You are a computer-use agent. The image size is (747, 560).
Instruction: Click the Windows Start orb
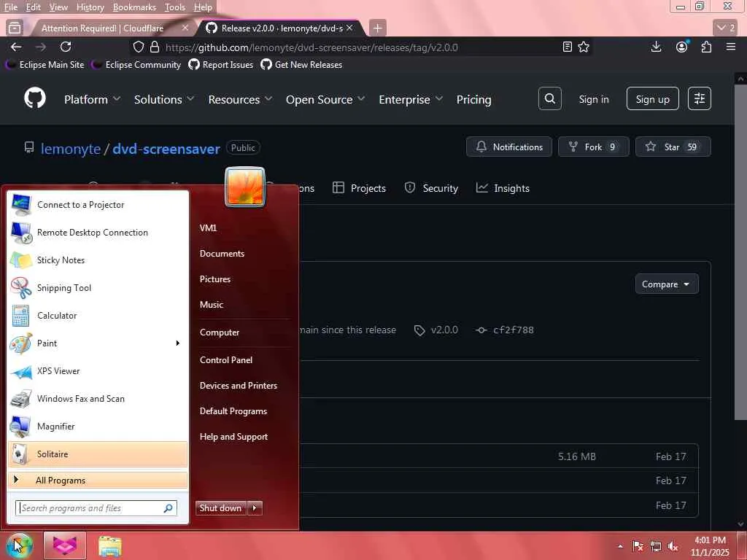click(x=18, y=545)
